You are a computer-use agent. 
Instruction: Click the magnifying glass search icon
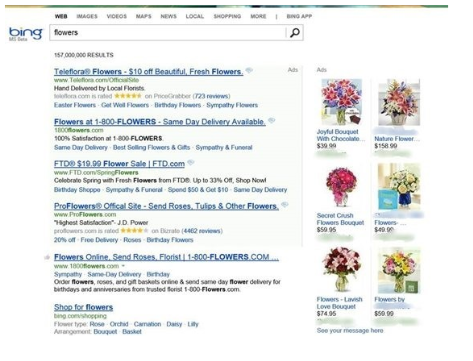295,33
